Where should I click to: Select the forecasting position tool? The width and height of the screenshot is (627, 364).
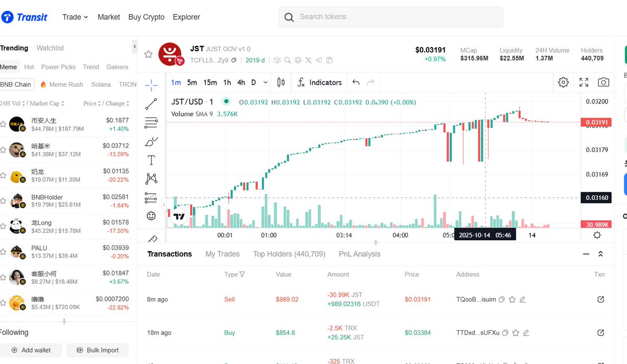click(x=151, y=197)
